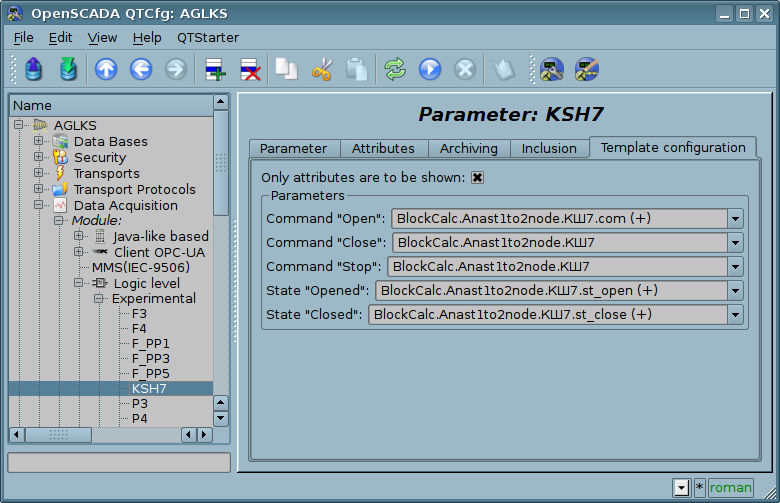
Task: Collapse the AGLKS root tree node
Action: point(18,124)
